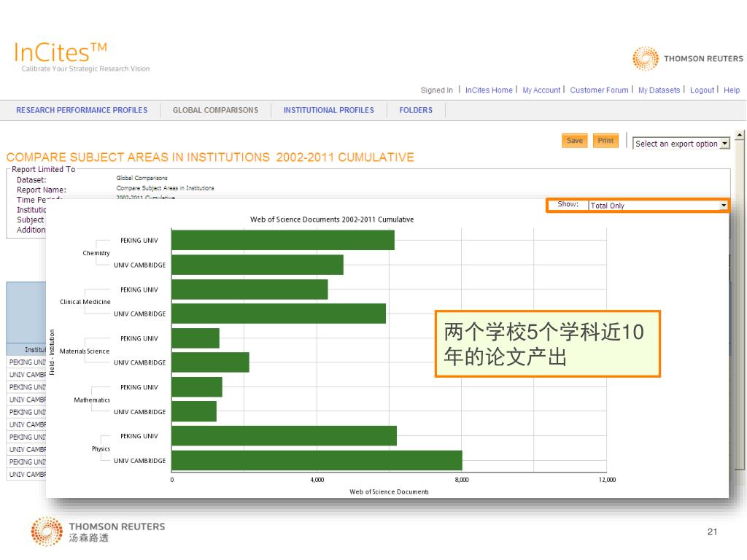The width and height of the screenshot is (747, 560).
Task: Click the Peking Univ Physics bar
Action: click(284, 436)
